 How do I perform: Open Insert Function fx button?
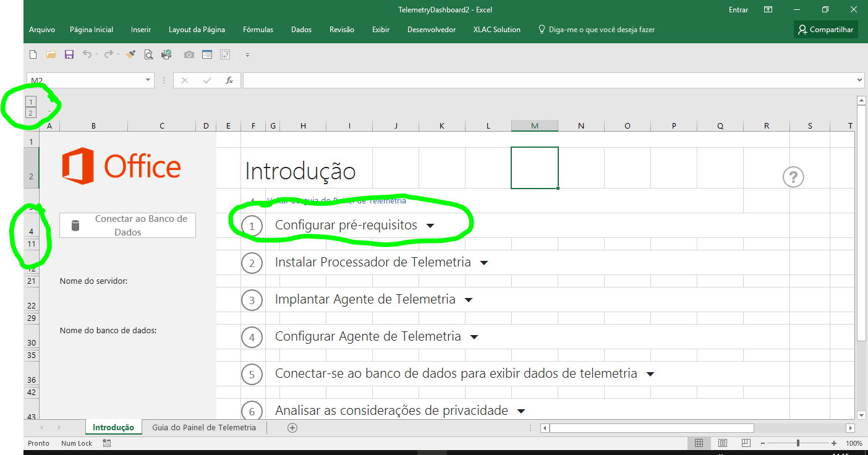229,80
